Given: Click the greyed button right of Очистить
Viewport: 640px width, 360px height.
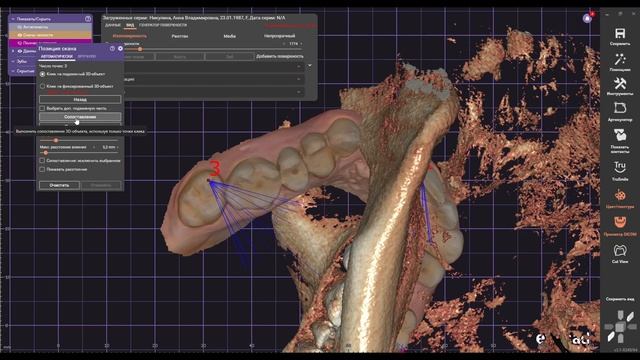Looking at the screenshot, I should tap(101, 185).
